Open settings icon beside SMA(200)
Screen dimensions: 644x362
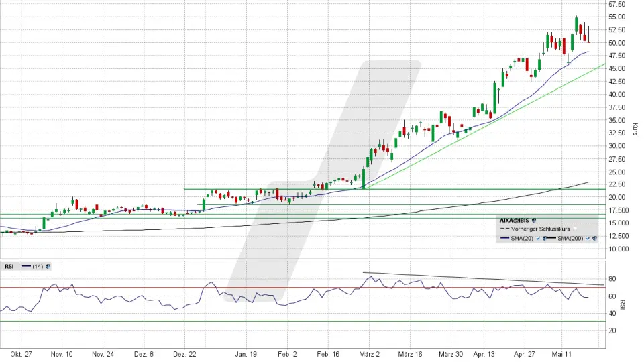point(594,238)
